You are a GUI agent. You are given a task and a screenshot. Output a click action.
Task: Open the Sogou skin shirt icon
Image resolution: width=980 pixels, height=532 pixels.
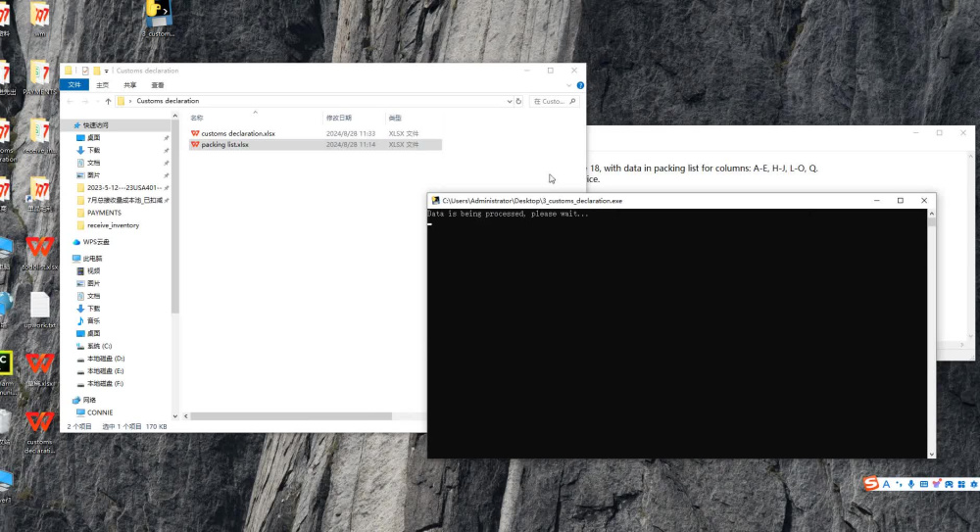point(936,484)
